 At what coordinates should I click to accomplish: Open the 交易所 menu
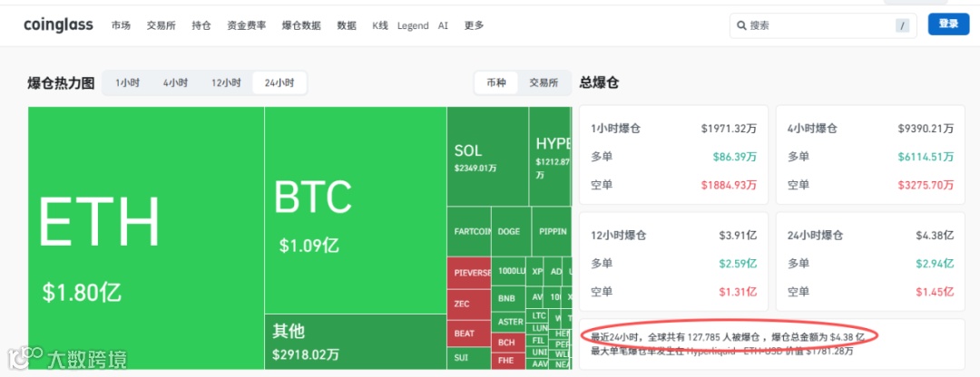(x=162, y=25)
